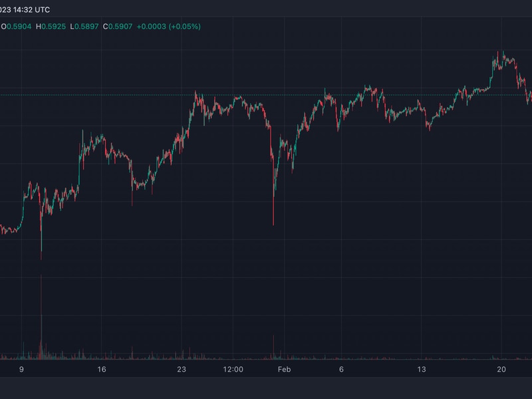Select the 20 date label on time axis
This screenshot has width=532, height=399.
501,369
